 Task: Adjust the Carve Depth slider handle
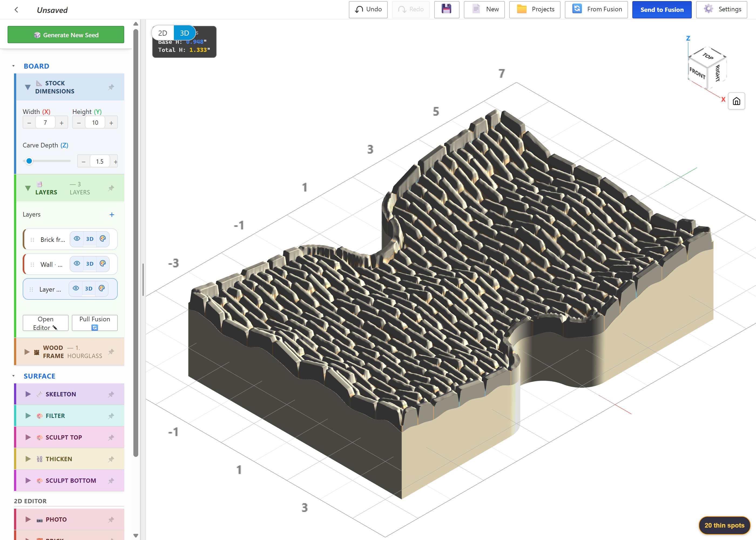click(x=29, y=161)
